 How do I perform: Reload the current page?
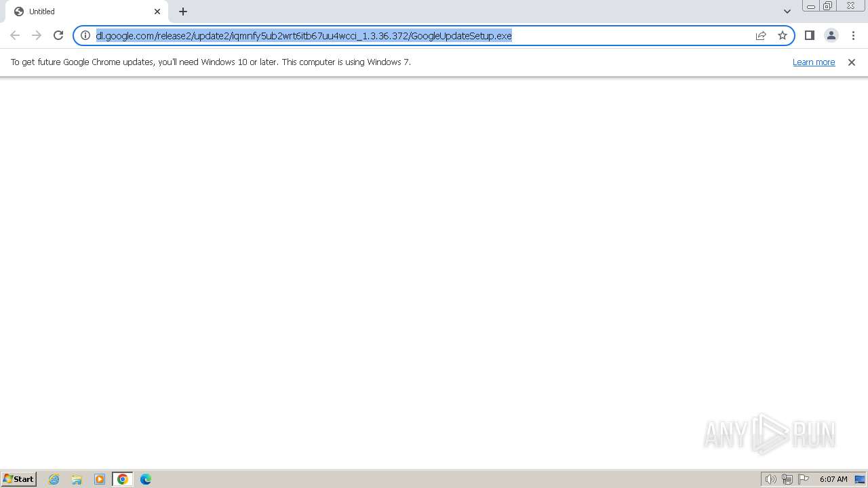click(58, 35)
